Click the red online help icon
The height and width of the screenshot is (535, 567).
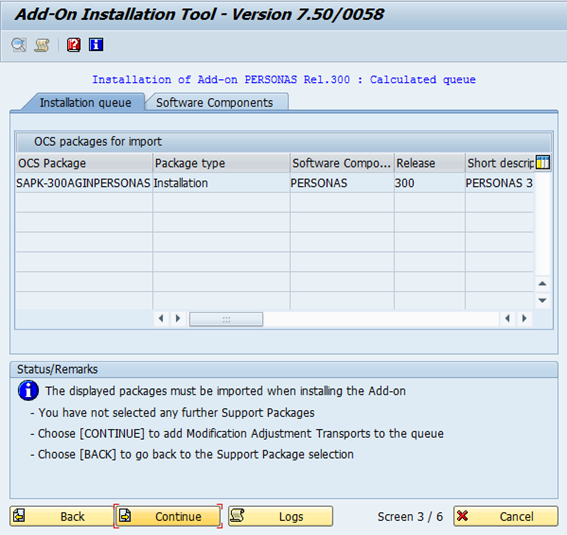coord(74,45)
